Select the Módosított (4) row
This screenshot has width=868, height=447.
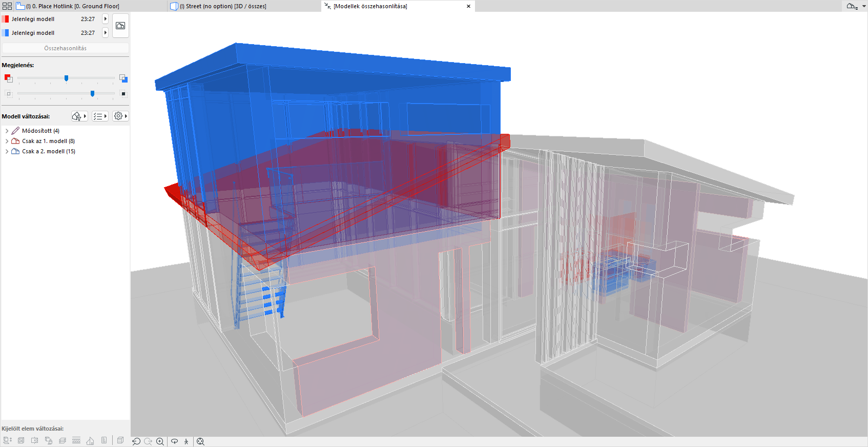(66, 131)
